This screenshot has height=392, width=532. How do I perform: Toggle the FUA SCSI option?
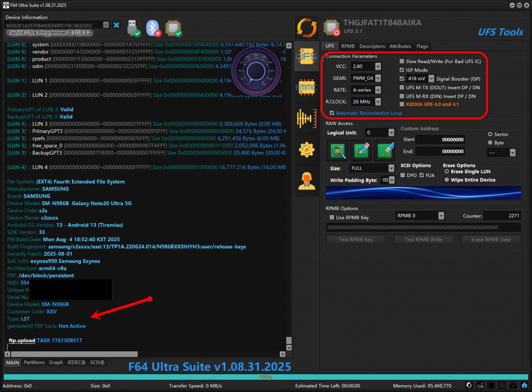(x=422, y=175)
